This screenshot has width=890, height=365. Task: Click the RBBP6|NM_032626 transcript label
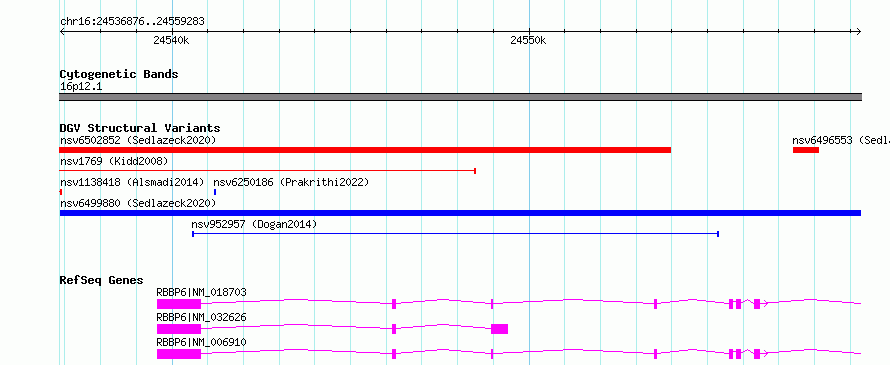tap(201, 317)
